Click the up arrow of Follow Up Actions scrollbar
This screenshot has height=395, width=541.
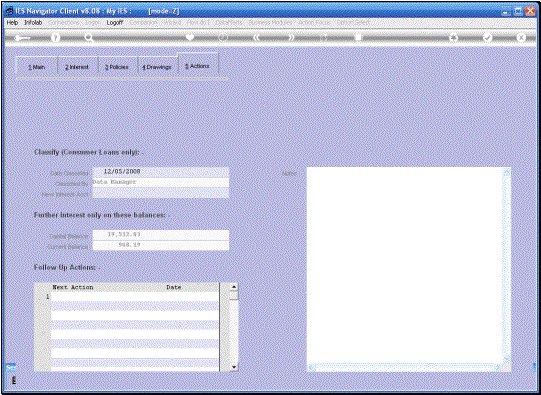pyautogui.click(x=234, y=287)
